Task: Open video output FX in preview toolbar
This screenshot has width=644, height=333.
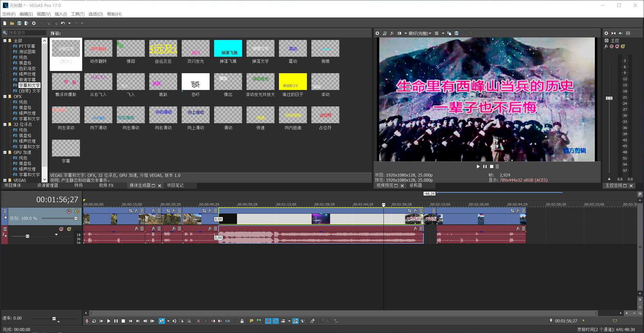Action: click(x=392, y=33)
